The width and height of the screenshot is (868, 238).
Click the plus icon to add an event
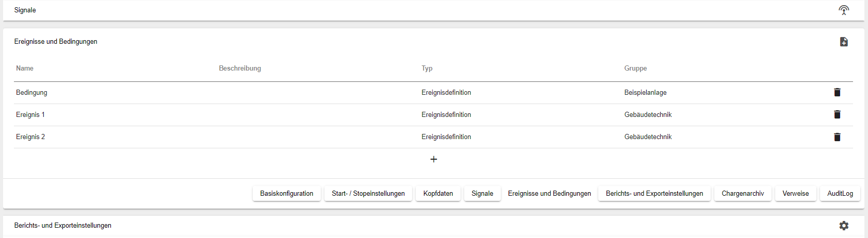434,159
